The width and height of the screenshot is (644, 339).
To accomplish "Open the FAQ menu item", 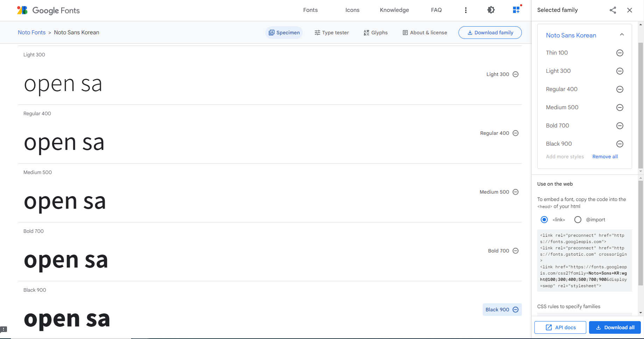I will (x=436, y=10).
